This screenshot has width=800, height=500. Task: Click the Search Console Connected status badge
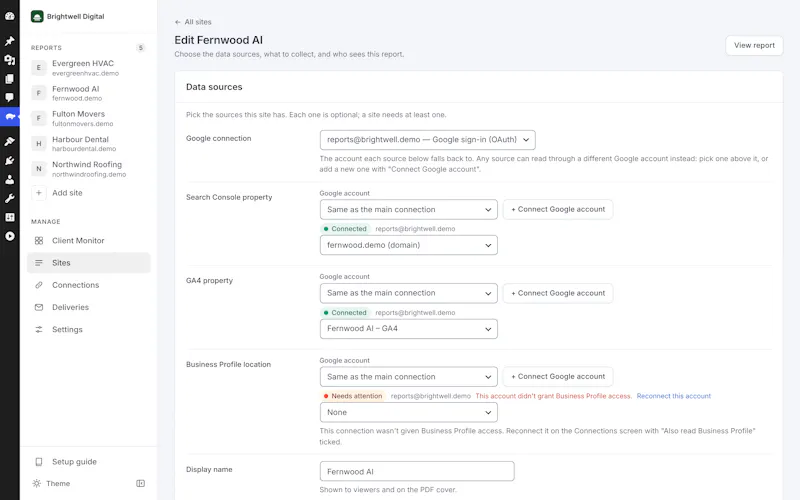(x=344, y=229)
